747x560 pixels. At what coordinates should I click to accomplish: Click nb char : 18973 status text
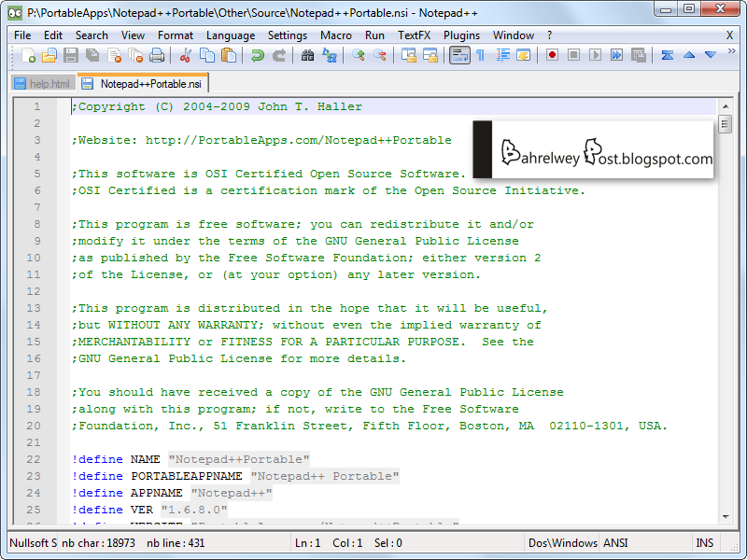click(x=98, y=543)
